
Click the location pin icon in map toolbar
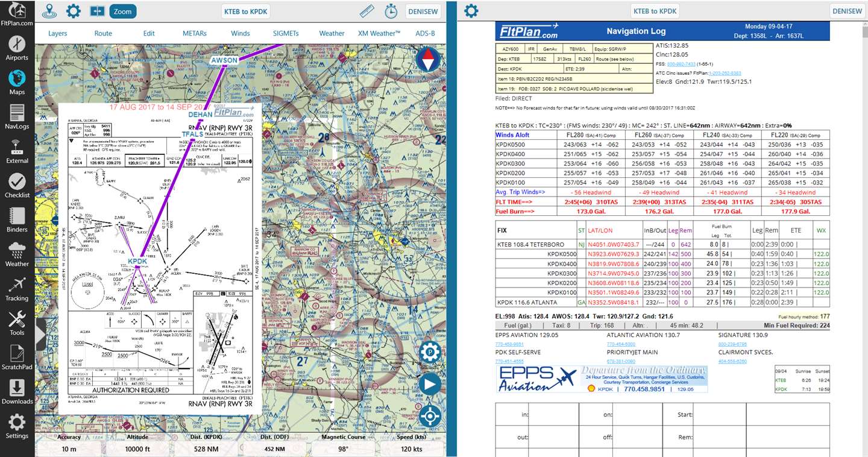click(50, 11)
